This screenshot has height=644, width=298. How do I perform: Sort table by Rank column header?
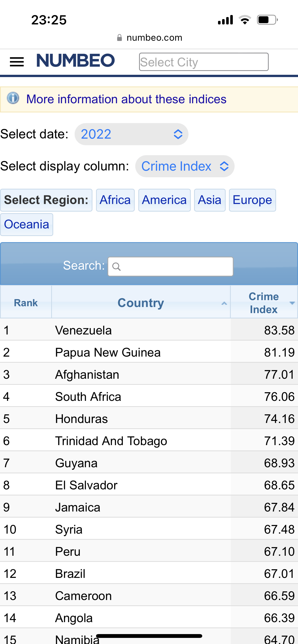(x=26, y=303)
